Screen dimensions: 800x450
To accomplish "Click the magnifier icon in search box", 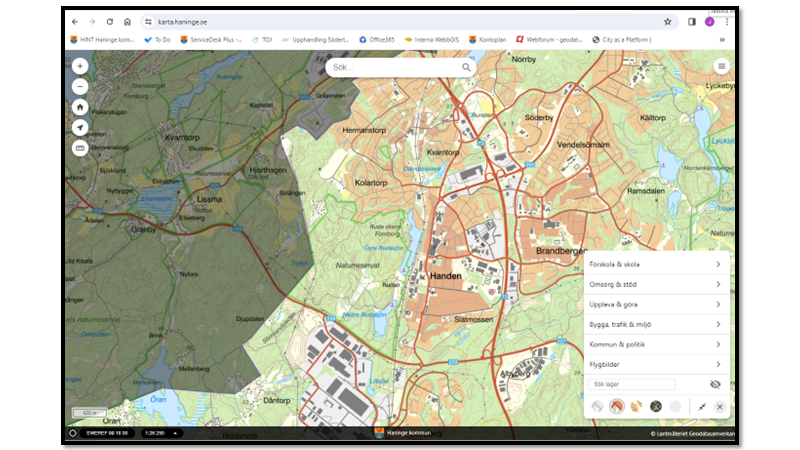I will click(x=466, y=68).
